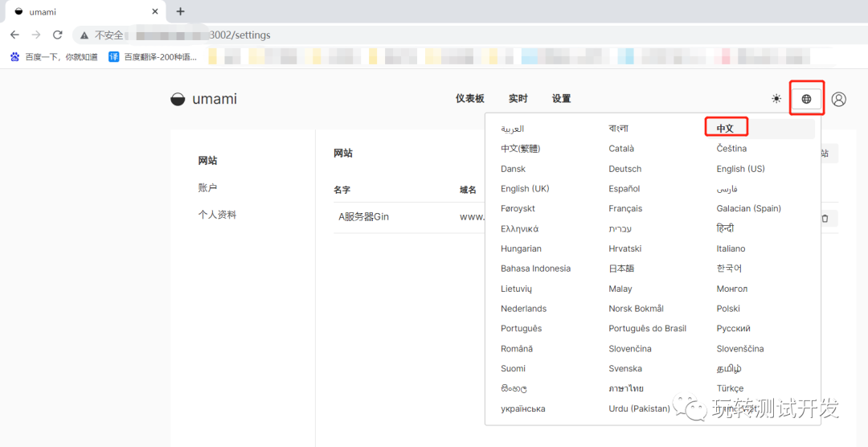Toggle the sun theme switch icon

click(776, 99)
